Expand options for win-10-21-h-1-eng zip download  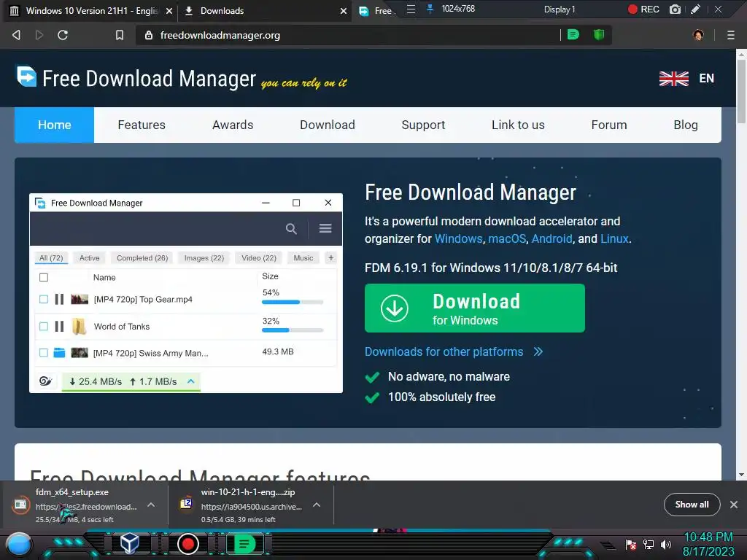point(317,505)
